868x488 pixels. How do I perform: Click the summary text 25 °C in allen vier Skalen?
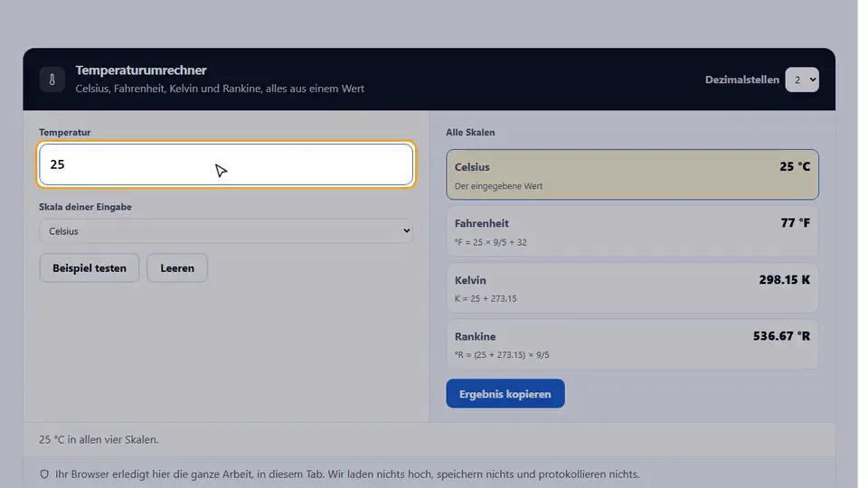point(99,440)
